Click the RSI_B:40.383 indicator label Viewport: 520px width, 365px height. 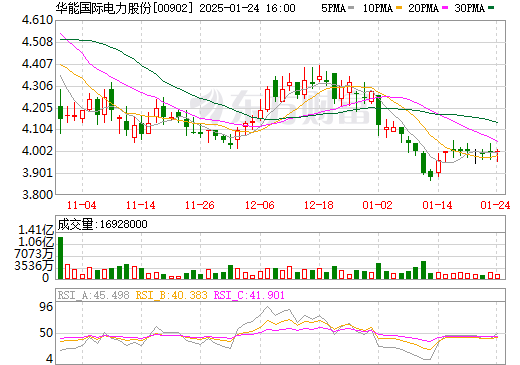(171, 295)
